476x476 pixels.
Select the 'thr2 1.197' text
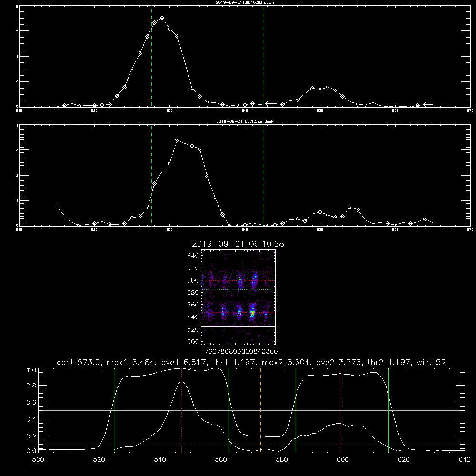pos(389,362)
